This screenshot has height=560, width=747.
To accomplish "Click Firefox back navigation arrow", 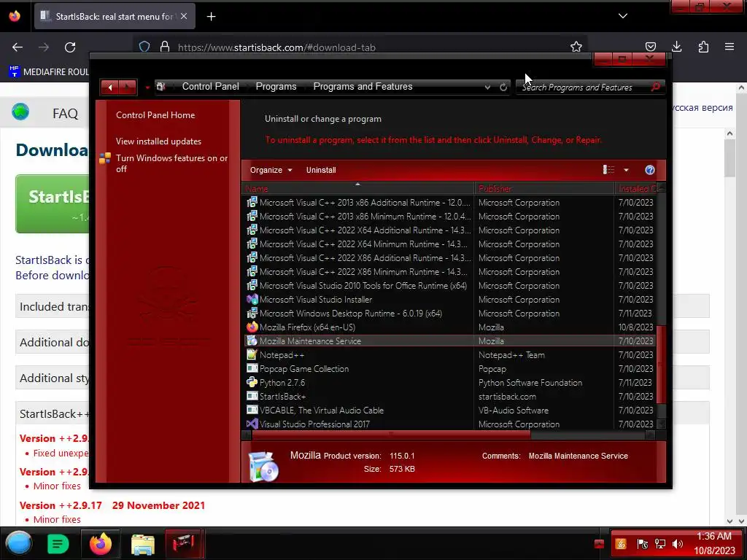I will 18,47.
